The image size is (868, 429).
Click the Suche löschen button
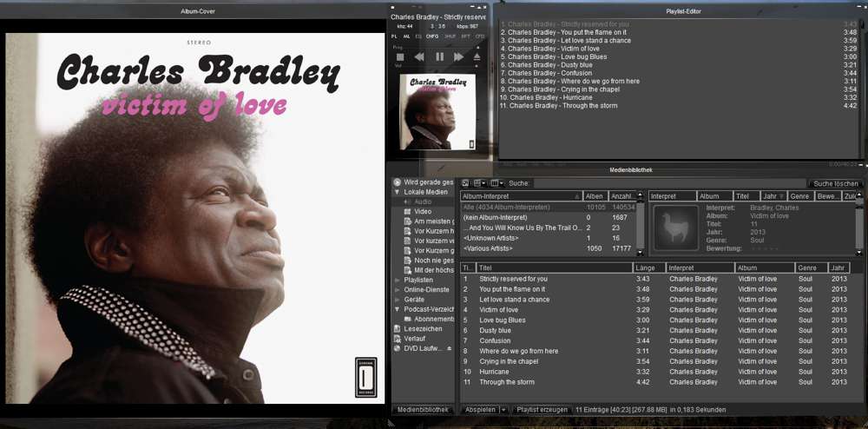click(836, 183)
